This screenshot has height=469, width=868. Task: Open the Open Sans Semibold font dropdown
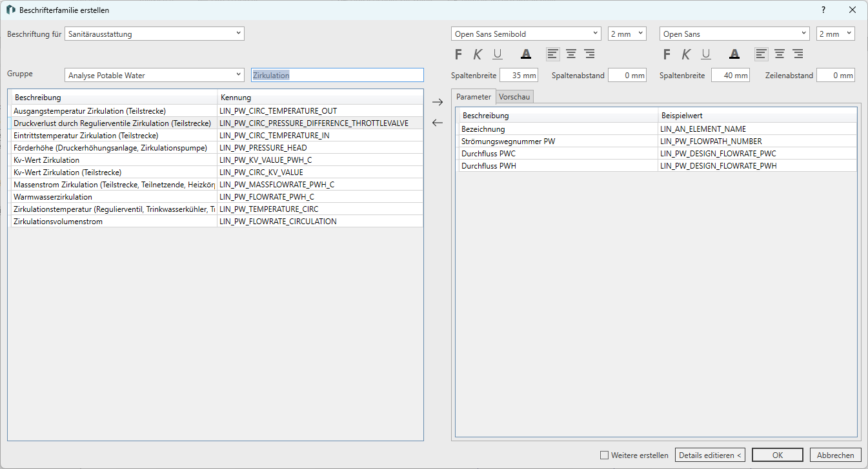525,34
